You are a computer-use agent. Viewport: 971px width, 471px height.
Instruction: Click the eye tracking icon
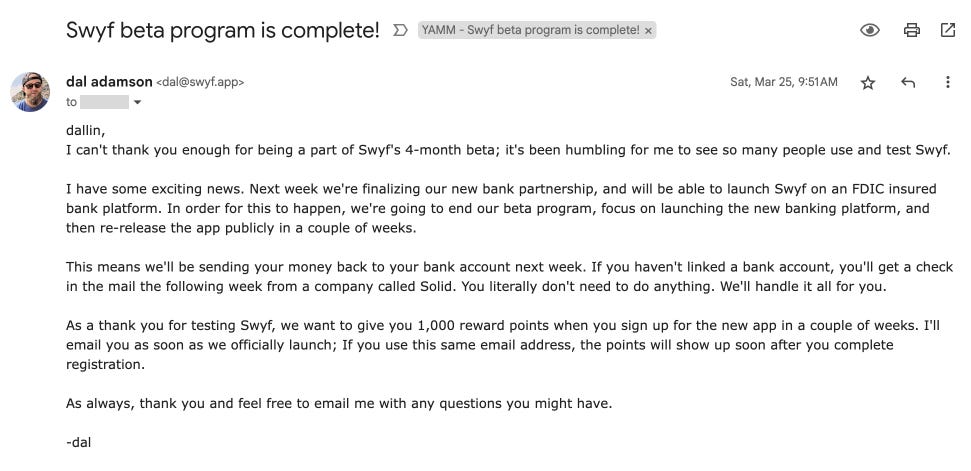(x=870, y=30)
